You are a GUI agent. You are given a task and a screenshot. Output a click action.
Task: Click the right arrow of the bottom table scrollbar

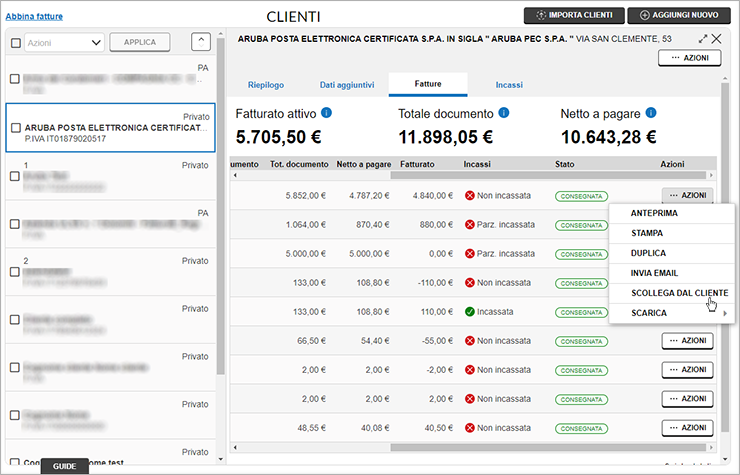point(711,447)
